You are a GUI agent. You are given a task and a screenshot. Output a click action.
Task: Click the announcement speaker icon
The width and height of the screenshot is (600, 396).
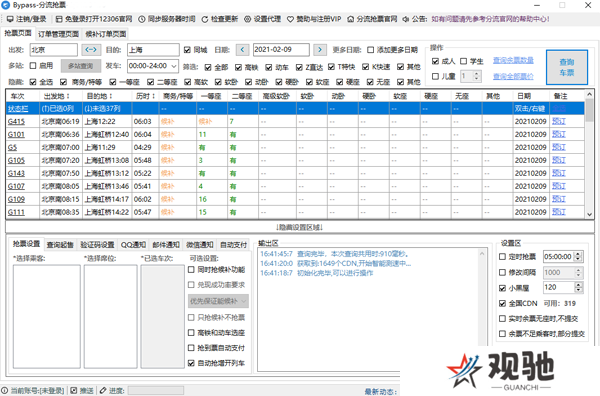click(x=406, y=19)
